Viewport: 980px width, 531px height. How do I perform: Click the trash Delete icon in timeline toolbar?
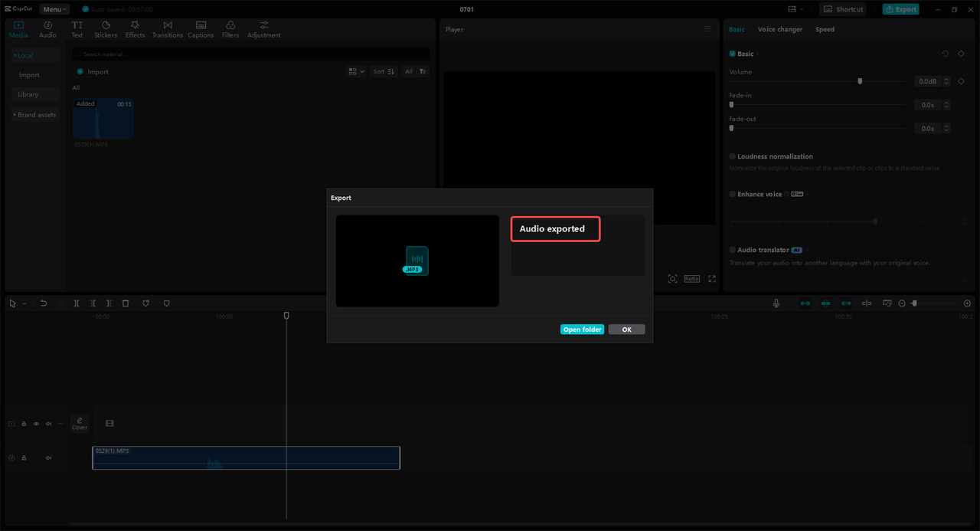(126, 303)
